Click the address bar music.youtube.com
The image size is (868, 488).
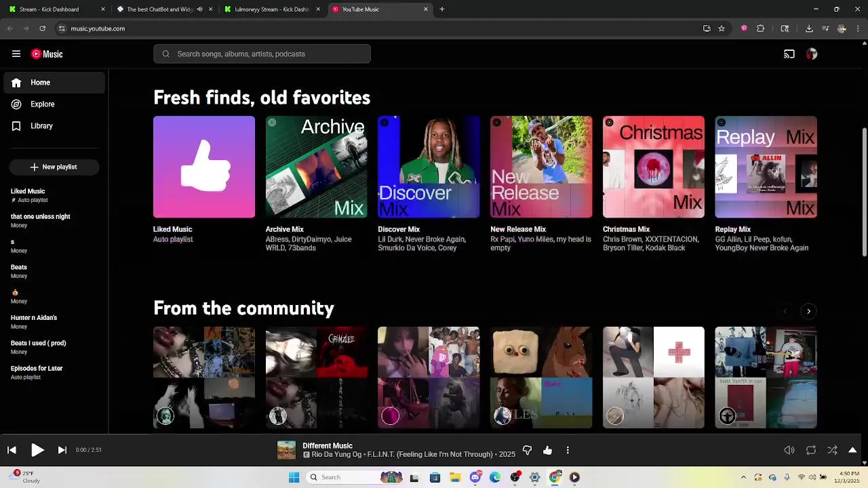(98, 28)
